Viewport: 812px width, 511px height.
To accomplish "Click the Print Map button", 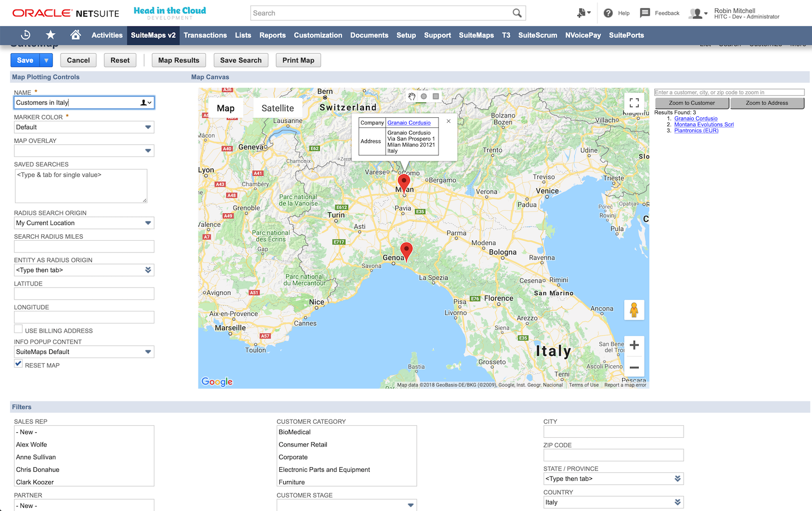I will (x=298, y=60).
